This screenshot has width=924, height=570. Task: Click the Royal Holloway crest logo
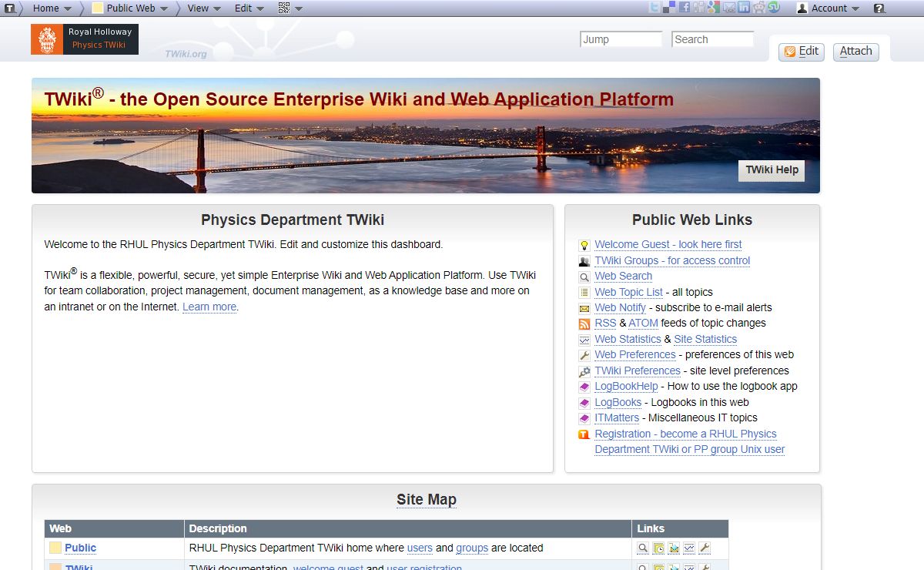coord(47,39)
